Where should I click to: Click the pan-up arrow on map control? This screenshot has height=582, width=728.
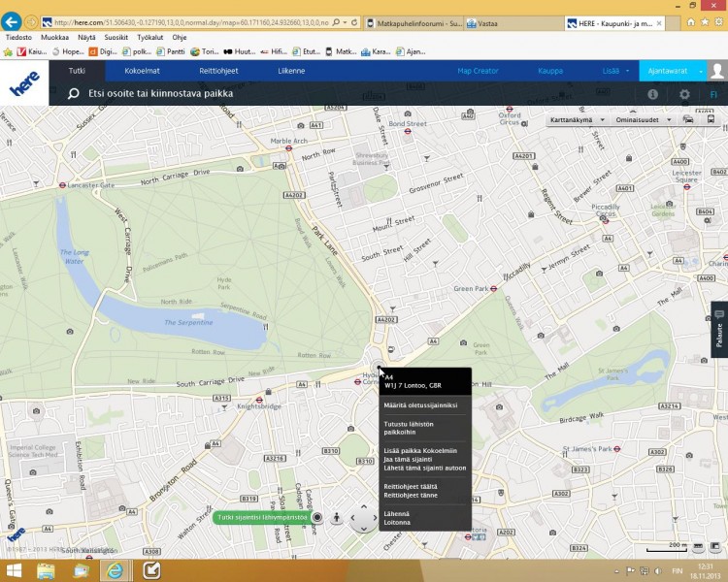(x=362, y=506)
